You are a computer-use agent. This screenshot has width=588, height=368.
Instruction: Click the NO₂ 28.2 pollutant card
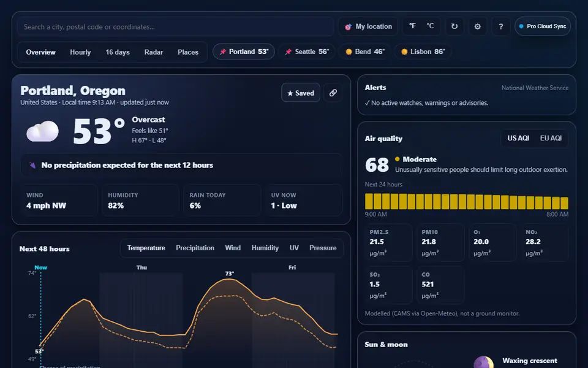(x=545, y=242)
